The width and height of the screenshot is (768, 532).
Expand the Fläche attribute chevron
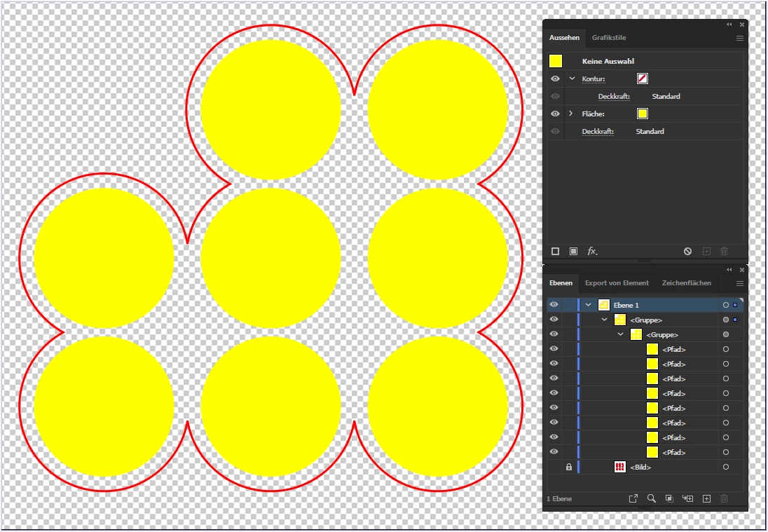pyautogui.click(x=570, y=114)
